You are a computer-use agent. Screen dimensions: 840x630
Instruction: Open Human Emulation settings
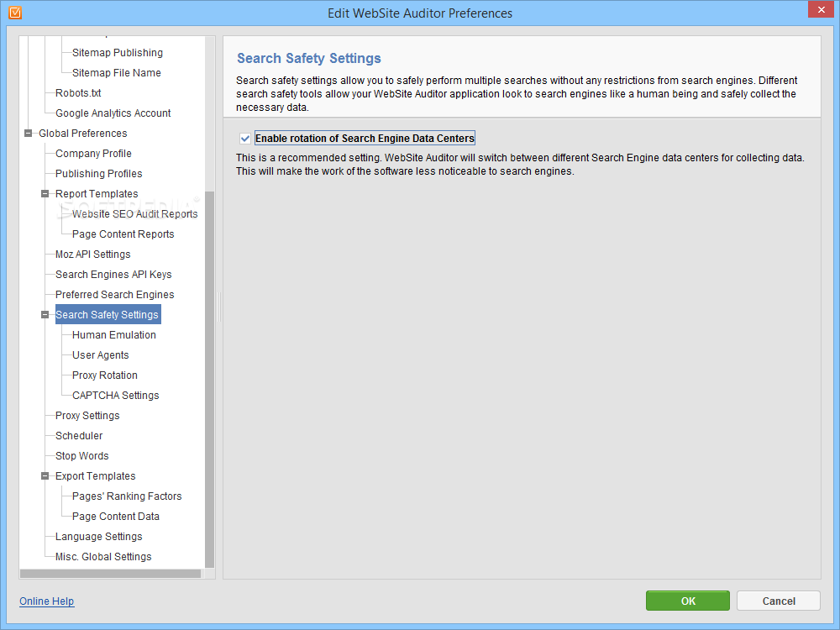point(114,335)
